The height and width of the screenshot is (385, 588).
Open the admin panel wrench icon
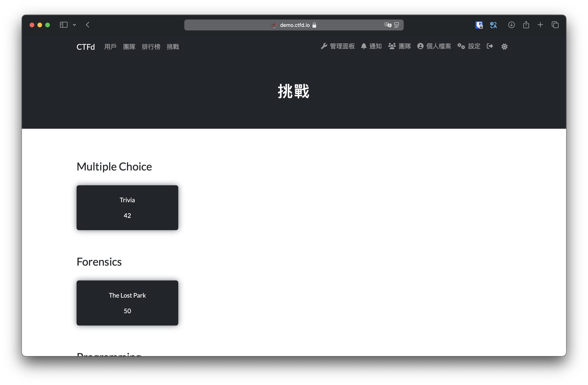pyautogui.click(x=324, y=46)
